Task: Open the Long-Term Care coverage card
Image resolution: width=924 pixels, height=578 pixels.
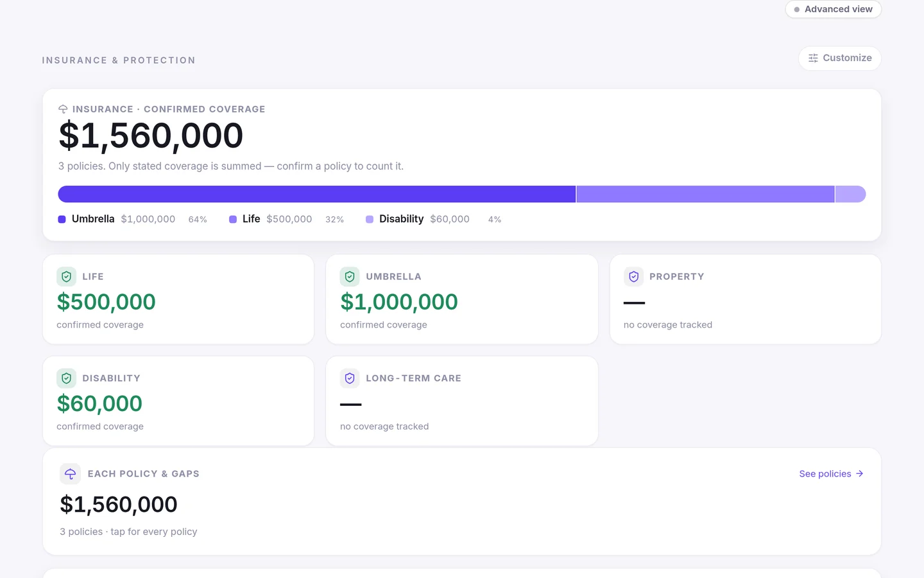Action: 462,401
